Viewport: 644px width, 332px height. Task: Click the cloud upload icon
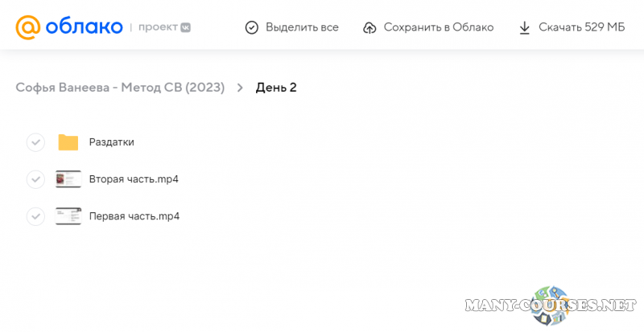[x=369, y=27]
